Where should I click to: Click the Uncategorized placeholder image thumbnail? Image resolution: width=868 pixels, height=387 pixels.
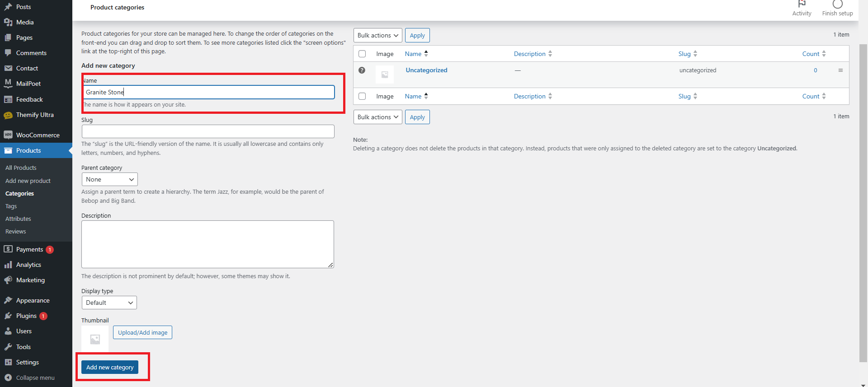point(385,75)
